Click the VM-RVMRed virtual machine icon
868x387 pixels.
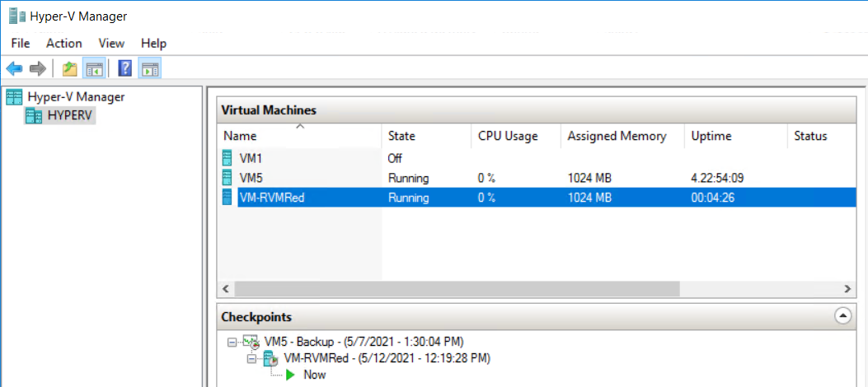point(227,198)
